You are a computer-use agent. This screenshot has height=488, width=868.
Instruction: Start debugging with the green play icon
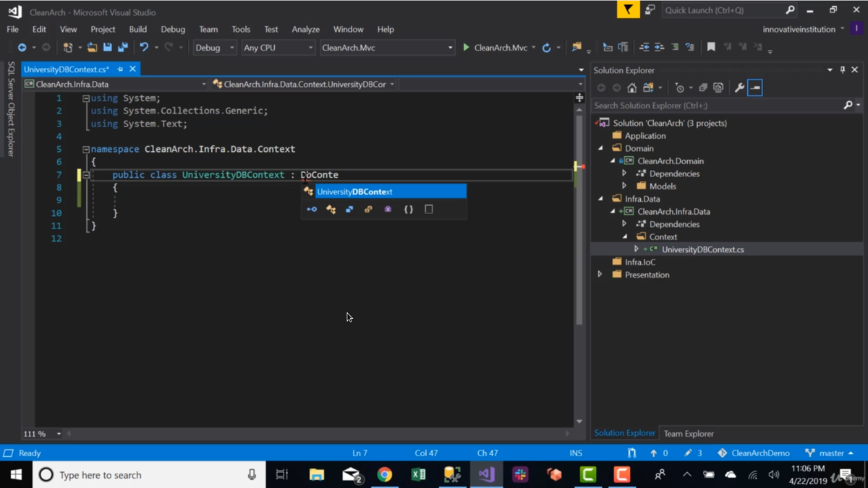pyautogui.click(x=466, y=48)
